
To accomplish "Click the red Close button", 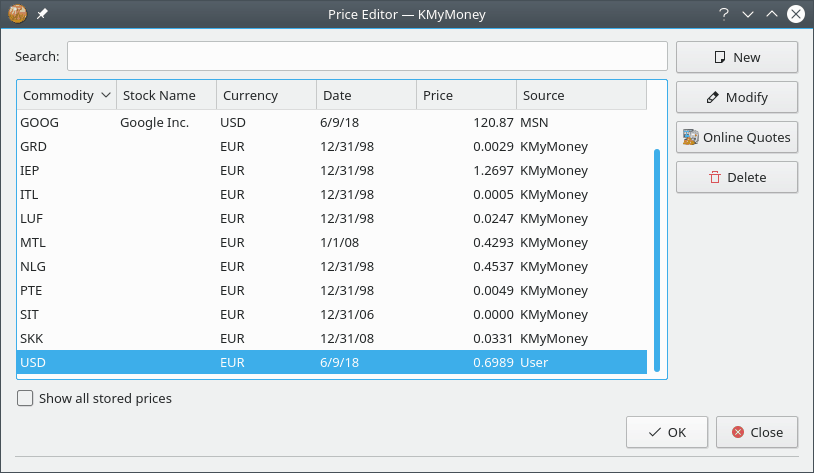I will [x=757, y=432].
